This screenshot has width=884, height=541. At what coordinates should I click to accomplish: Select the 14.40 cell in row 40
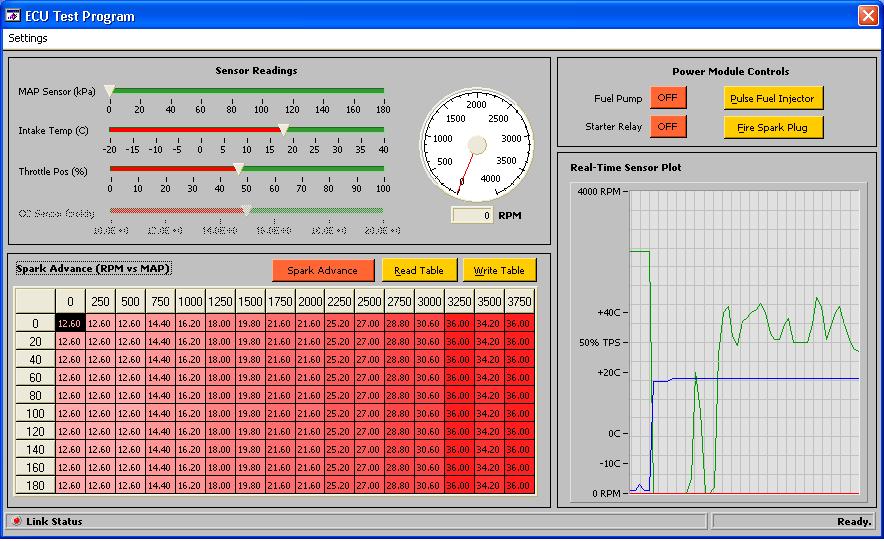(160, 360)
